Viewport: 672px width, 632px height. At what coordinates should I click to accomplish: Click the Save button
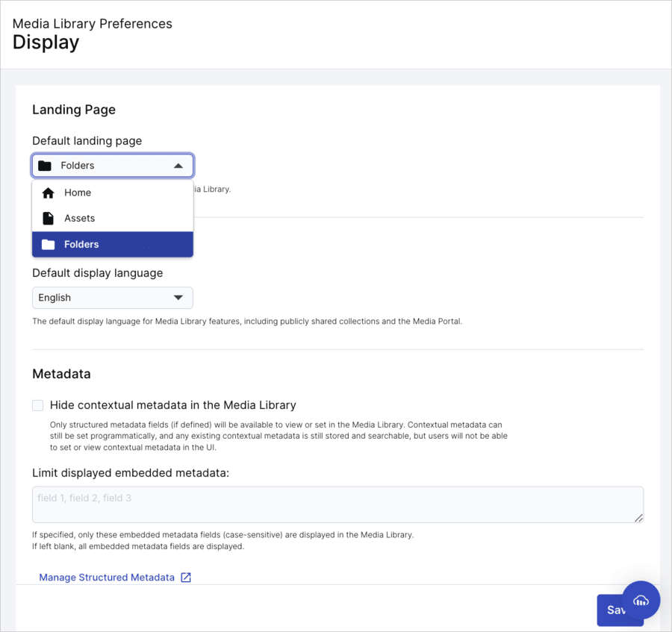611,610
